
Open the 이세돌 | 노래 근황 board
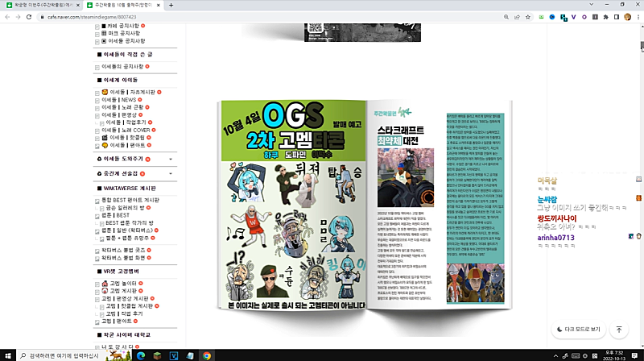122,107
